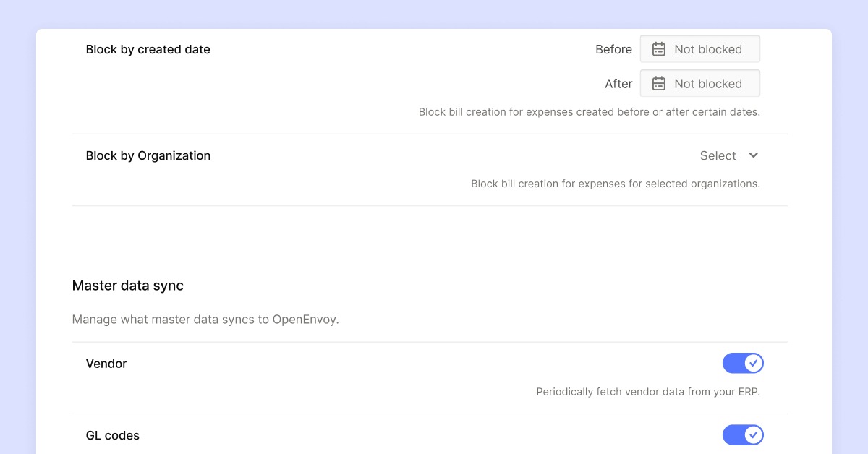Click the Master data sync section heading
The image size is (868, 454).
127,286
